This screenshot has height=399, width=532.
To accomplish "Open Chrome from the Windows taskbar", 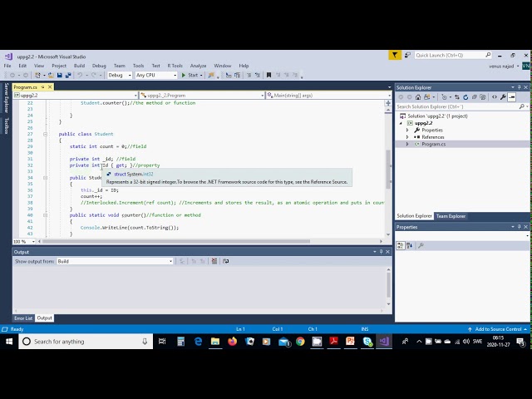I will tap(300, 342).
